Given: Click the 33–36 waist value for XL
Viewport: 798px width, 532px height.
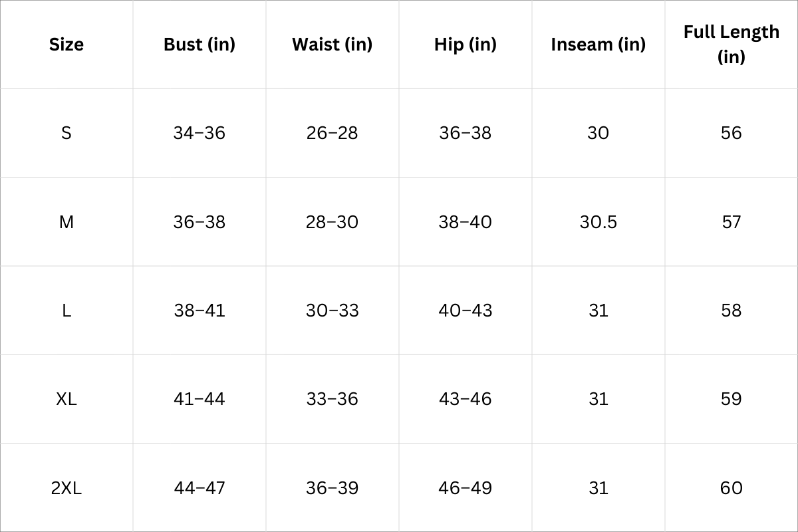Looking at the screenshot, I should click(x=332, y=399).
